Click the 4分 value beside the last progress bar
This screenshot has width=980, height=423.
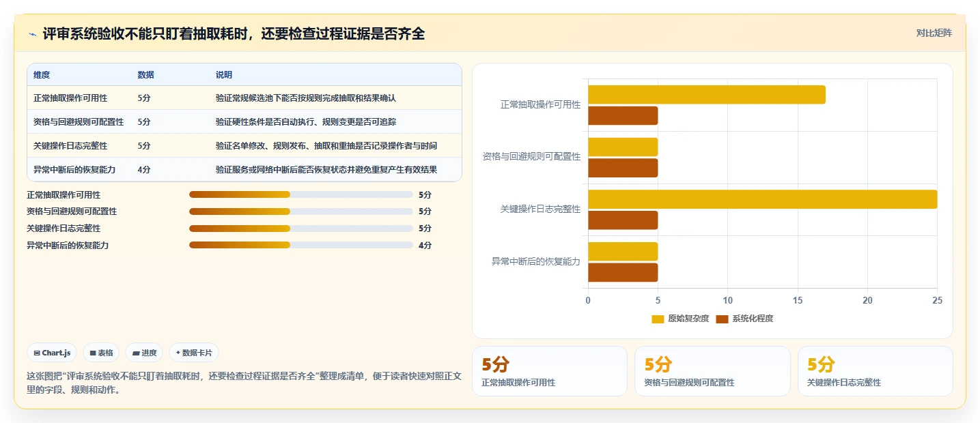[x=425, y=245]
